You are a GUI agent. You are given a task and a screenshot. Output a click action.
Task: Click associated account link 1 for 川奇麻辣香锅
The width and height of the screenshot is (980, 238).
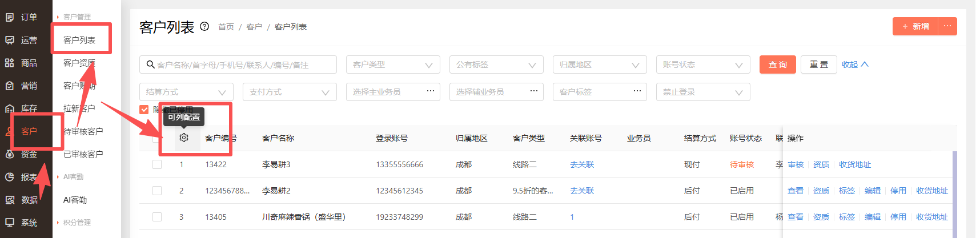point(572,217)
